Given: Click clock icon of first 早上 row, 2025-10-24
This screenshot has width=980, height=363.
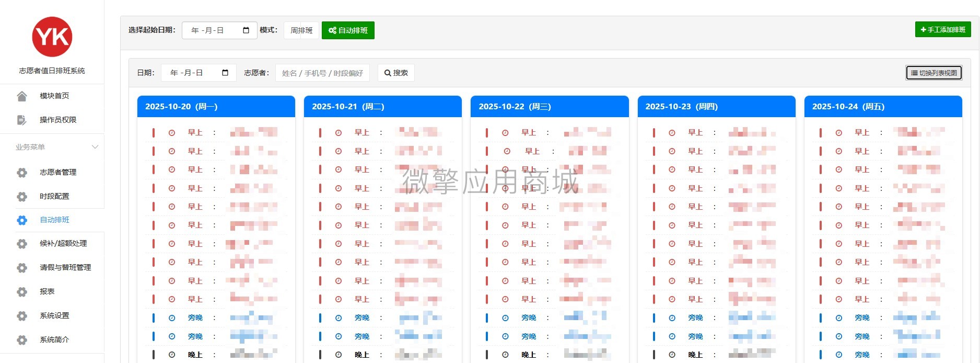Looking at the screenshot, I should [x=838, y=133].
